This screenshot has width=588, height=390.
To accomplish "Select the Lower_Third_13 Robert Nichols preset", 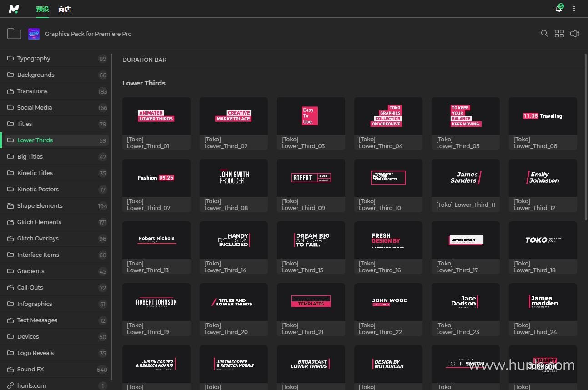I will (156, 248).
